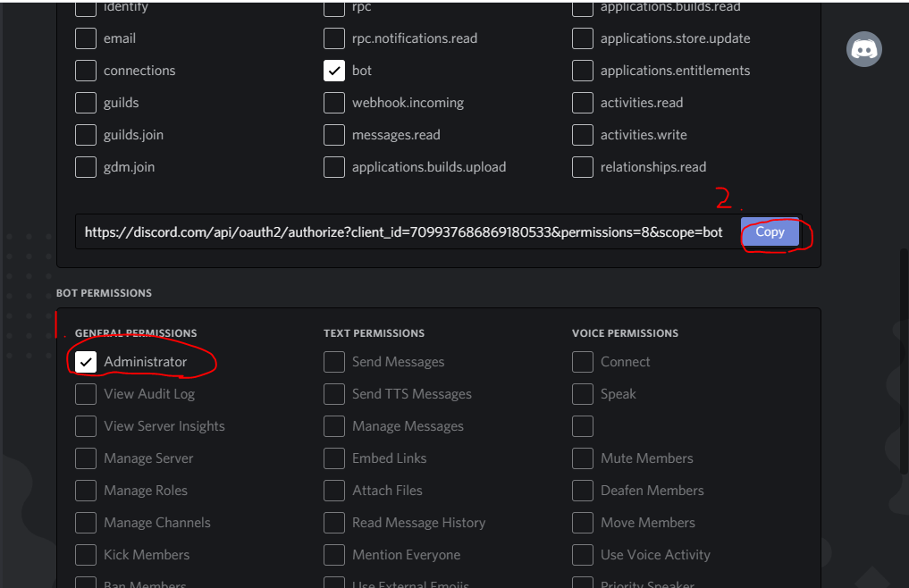This screenshot has height=588, width=909.
Task: Check View Audit Log permission
Action: coord(86,394)
